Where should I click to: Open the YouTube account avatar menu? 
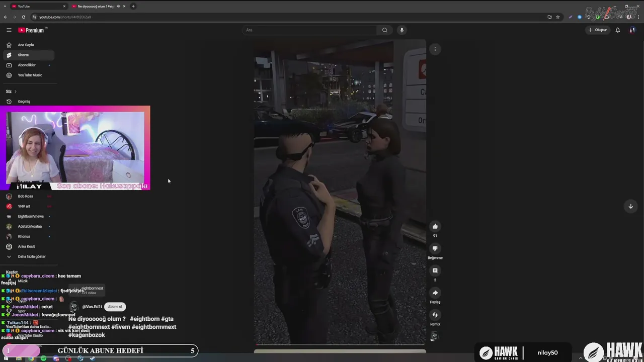click(x=632, y=30)
